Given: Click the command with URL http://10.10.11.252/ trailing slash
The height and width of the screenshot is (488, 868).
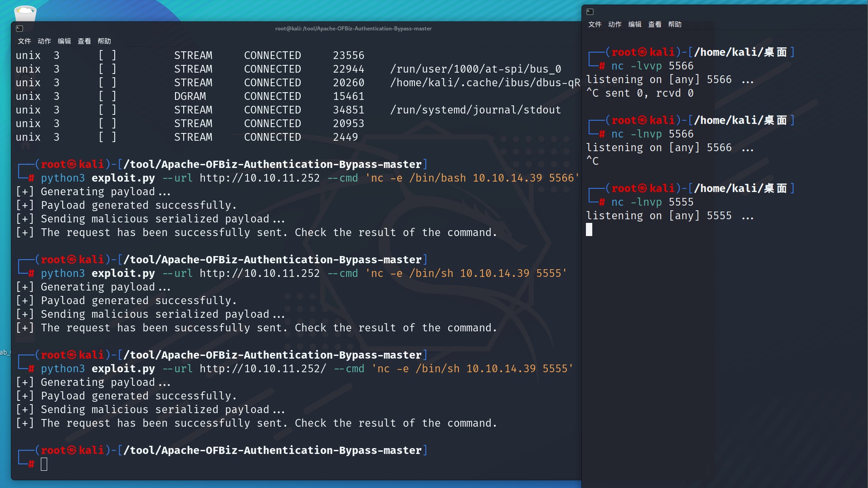Looking at the screenshot, I should pyautogui.click(x=307, y=369).
